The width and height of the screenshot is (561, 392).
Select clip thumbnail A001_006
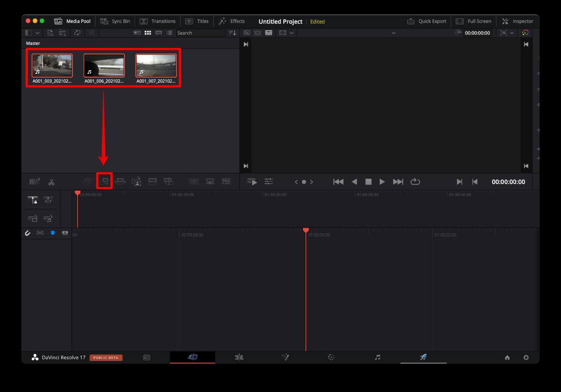point(104,65)
